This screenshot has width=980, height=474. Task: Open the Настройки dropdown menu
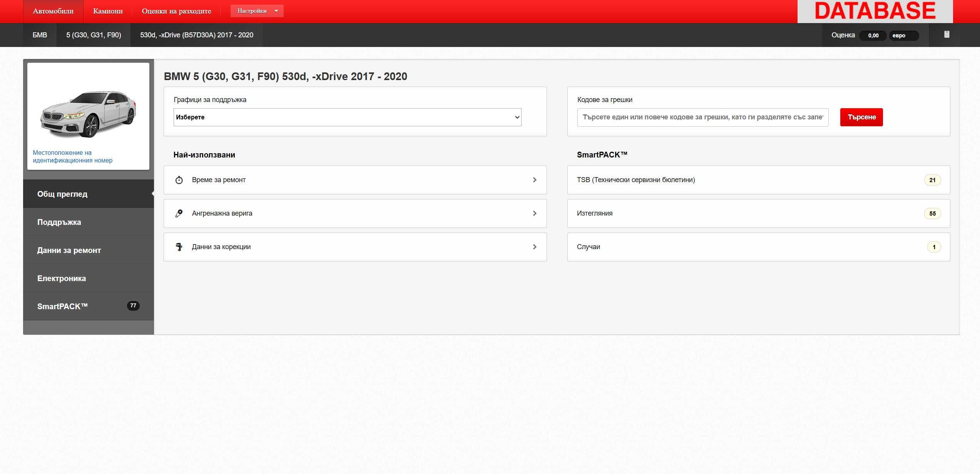click(257, 11)
